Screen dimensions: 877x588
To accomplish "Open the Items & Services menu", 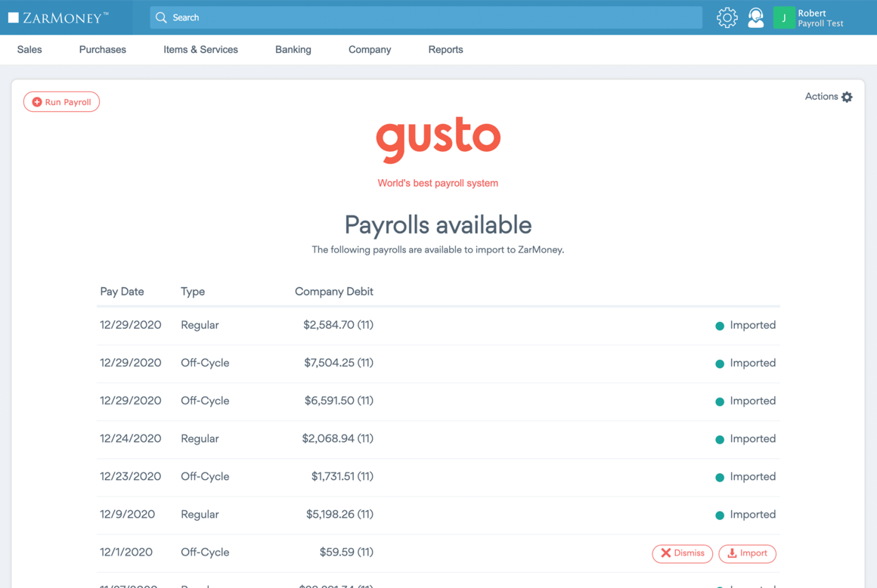I will 201,50.
